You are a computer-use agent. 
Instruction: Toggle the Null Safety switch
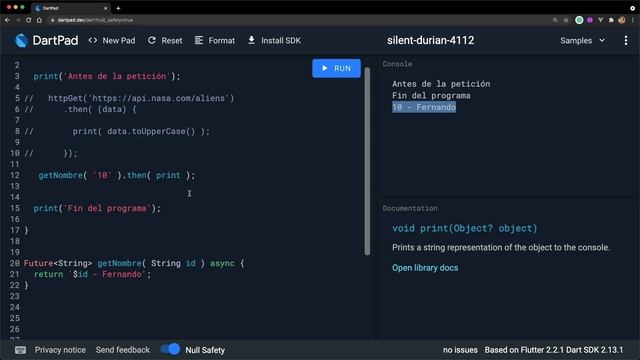[x=170, y=349]
